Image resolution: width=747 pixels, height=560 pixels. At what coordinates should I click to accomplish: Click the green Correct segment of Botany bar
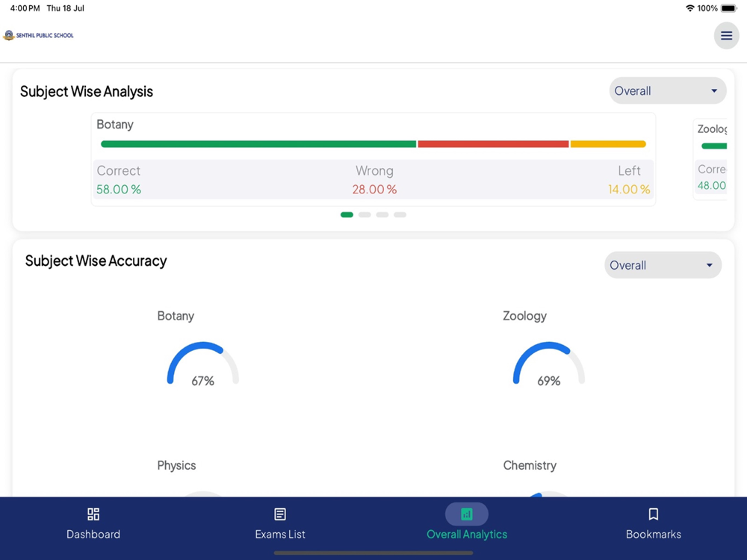[258, 144]
